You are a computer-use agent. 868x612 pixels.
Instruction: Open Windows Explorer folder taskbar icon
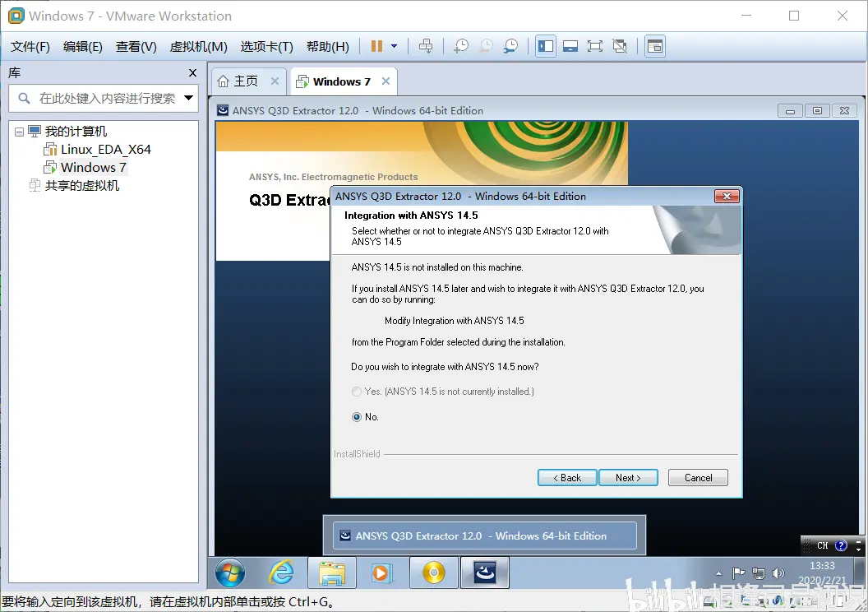point(332,573)
